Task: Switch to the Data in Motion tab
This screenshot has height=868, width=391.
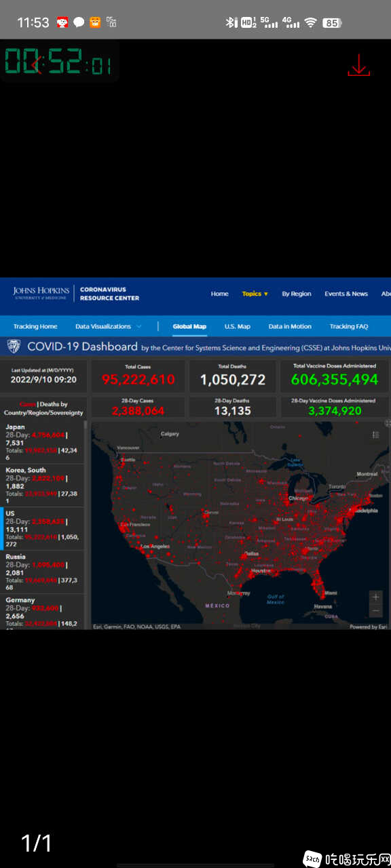Action: point(290,326)
